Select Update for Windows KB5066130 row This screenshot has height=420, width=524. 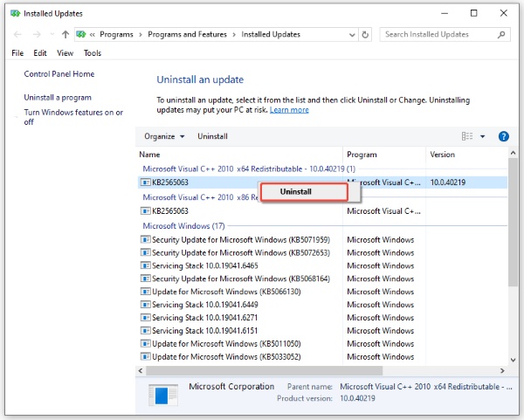(322, 292)
